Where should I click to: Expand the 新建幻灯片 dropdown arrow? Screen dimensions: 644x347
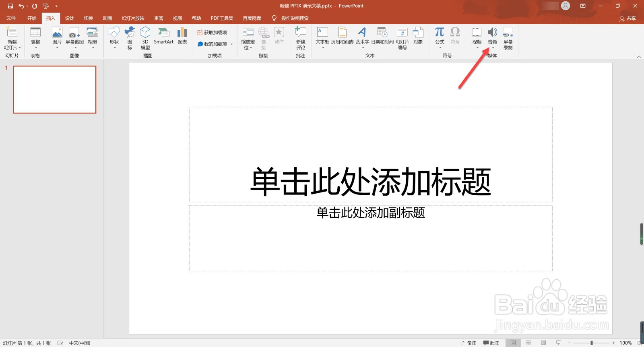pos(20,48)
